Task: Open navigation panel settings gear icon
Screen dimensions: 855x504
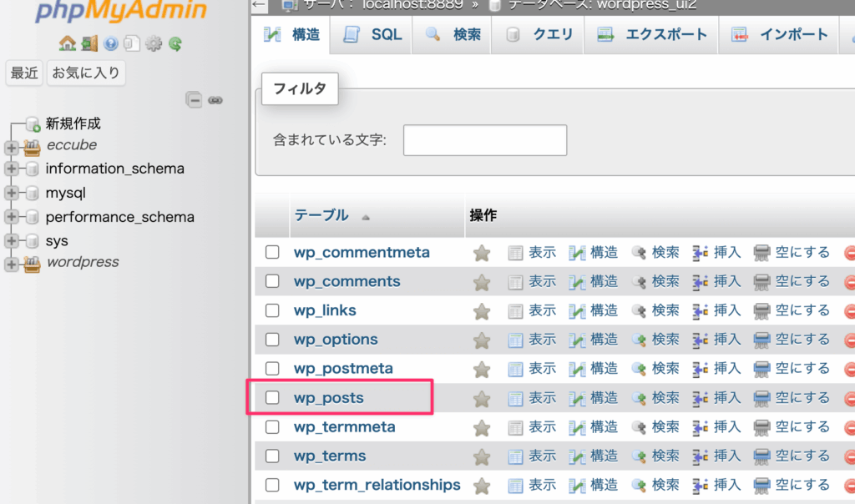Action: click(154, 43)
